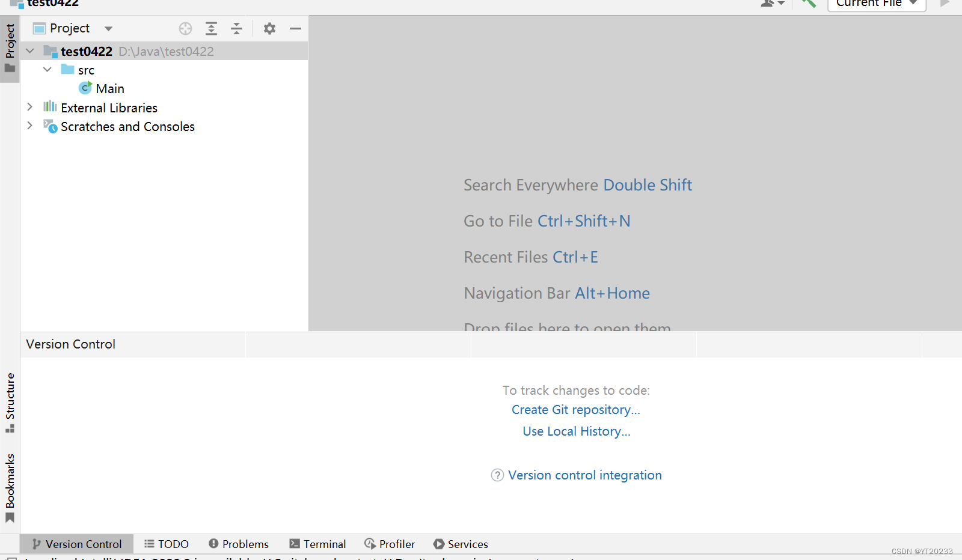Click the External Libraries bars icon

50,107
